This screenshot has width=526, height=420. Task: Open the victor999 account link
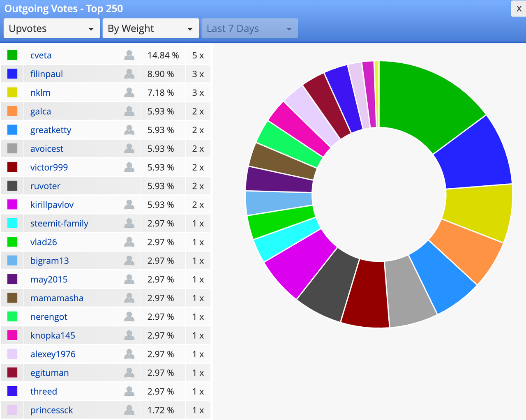pos(49,167)
